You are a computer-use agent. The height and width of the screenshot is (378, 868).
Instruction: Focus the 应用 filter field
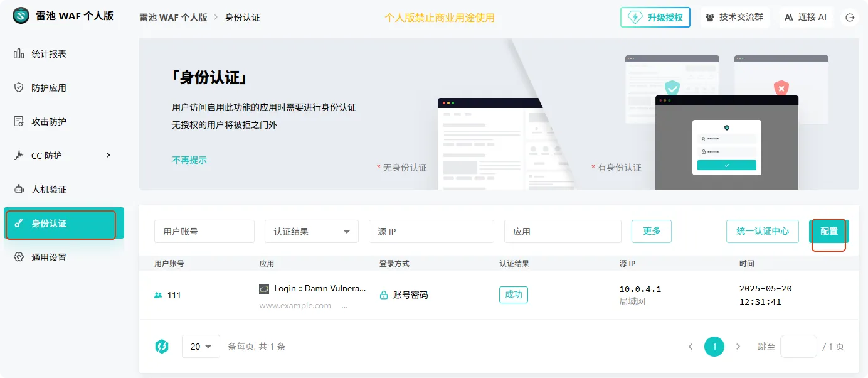pyautogui.click(x=563, y=231)
